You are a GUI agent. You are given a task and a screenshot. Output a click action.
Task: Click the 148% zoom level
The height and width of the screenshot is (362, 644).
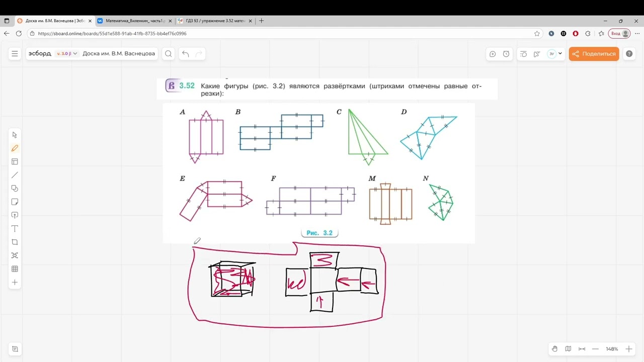point(612,349)
